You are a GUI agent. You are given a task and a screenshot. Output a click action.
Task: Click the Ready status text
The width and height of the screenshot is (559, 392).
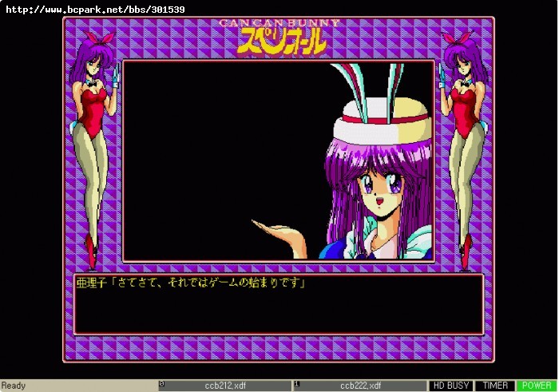pos(14,386)
